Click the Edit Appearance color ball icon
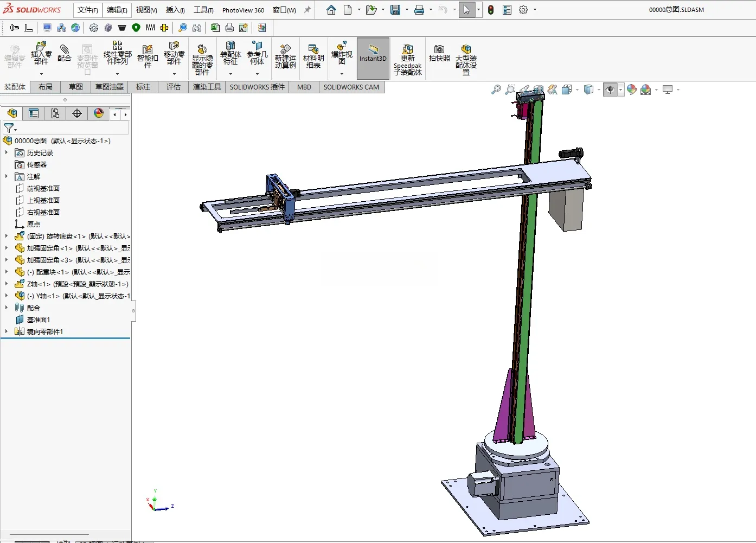756x543 pixels. pyautogui.click(x=632, y=90)
